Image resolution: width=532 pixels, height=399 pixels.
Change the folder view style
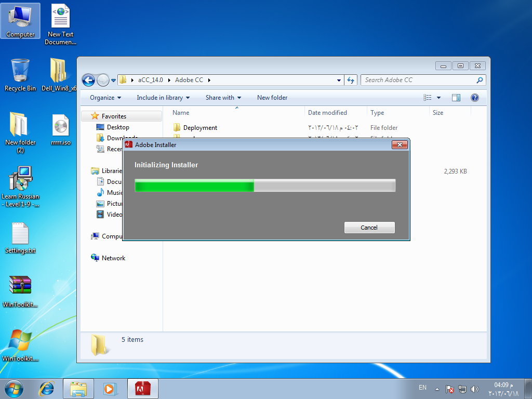coord(428,98)
